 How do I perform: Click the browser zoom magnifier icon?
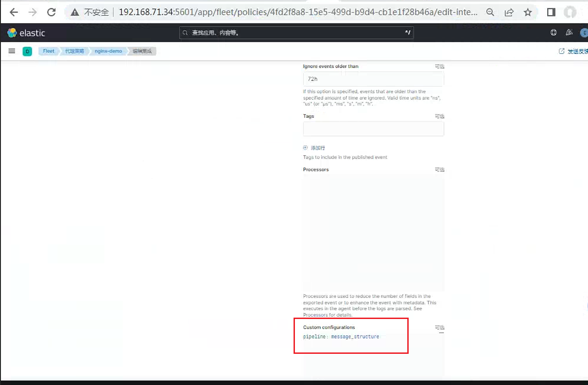(x=490, y=12)
